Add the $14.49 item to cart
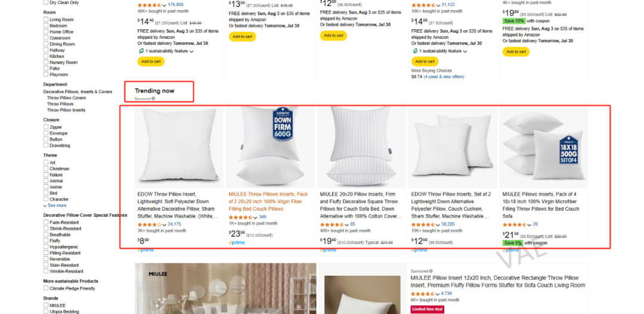 tap(151, 61)
